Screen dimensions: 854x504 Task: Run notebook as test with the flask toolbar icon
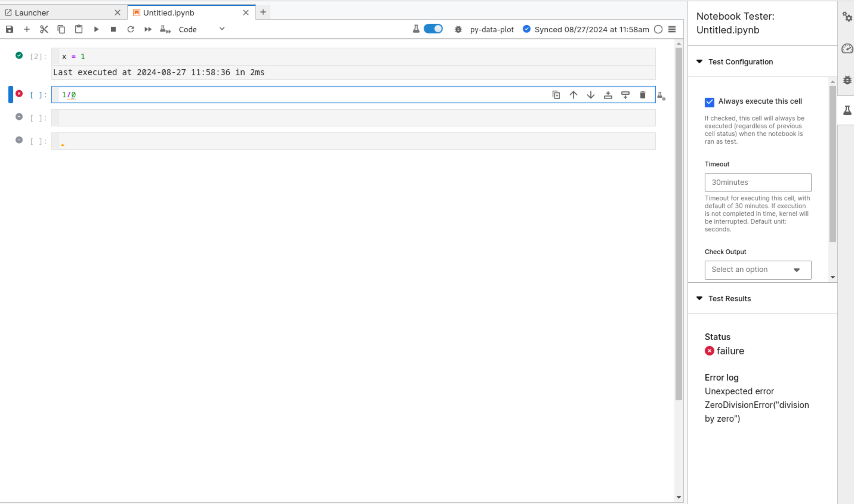tap(165, 30)
